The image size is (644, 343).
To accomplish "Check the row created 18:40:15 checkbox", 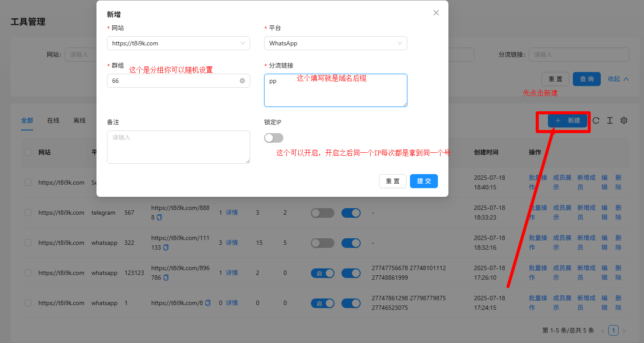I will 28,182.
